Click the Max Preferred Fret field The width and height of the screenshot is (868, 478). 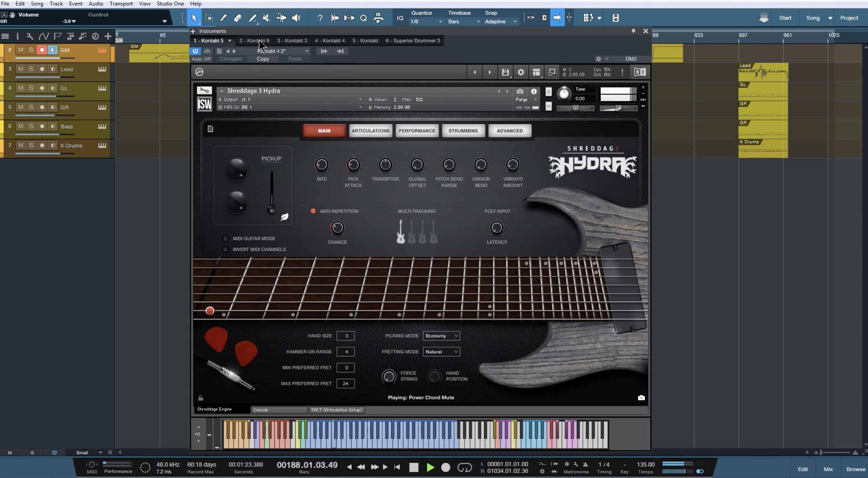coord(346,383)
